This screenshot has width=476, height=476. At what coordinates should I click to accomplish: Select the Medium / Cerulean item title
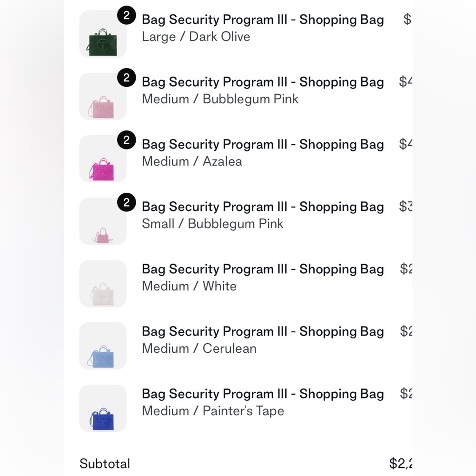262,332
